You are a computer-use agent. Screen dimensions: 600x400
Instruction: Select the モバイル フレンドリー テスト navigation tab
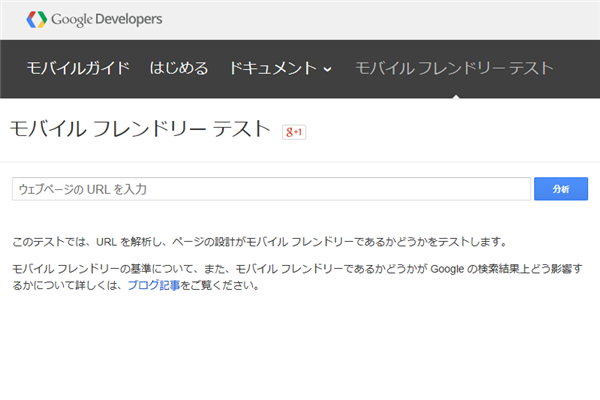coord(455,69)
